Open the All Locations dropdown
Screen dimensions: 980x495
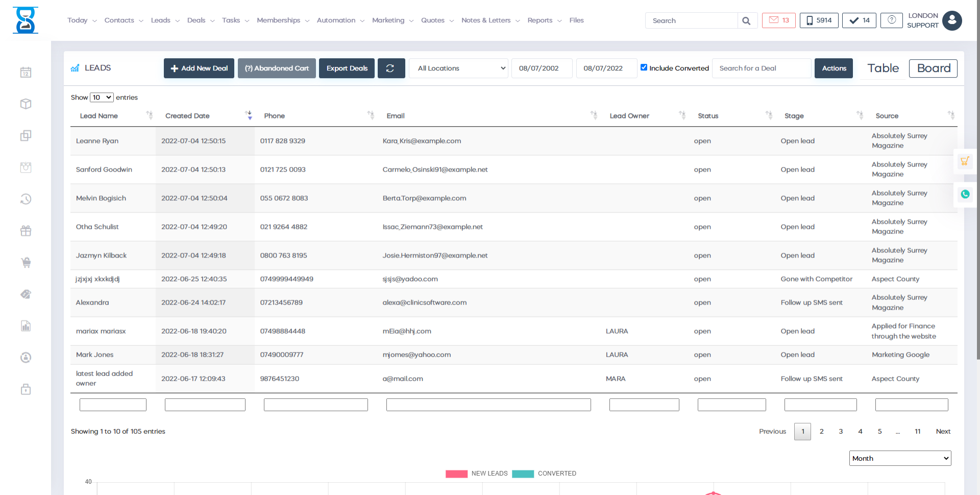pos(458,68)
